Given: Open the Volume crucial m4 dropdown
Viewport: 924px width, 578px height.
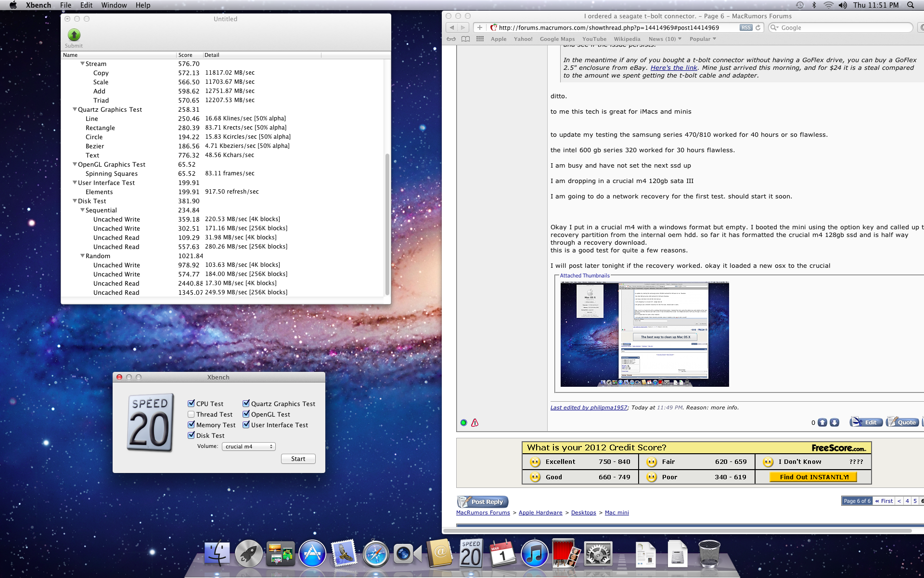Looking at the screenshot, I should click(x=248, y=447).
